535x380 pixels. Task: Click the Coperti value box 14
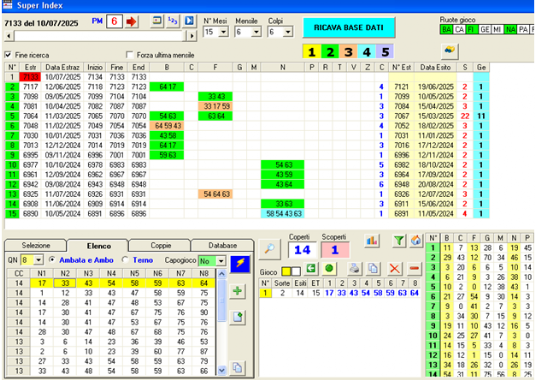pyautogui.click(x=302, y=250)
